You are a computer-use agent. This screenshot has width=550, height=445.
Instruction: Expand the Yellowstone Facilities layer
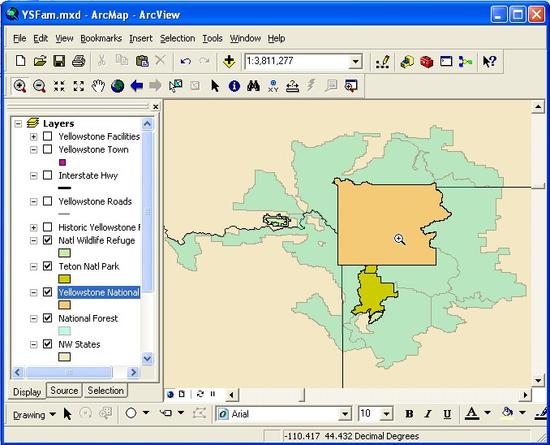(x=33, y=136)
